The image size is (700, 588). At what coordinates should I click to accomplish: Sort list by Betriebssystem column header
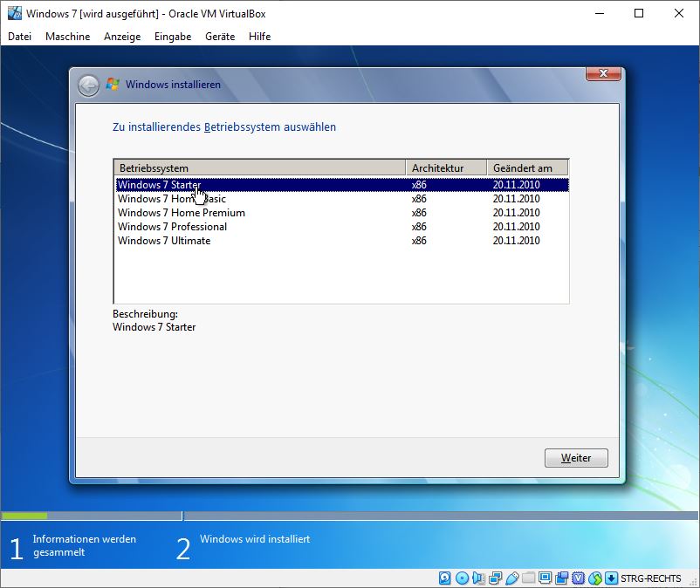click(x=259, y=168)
